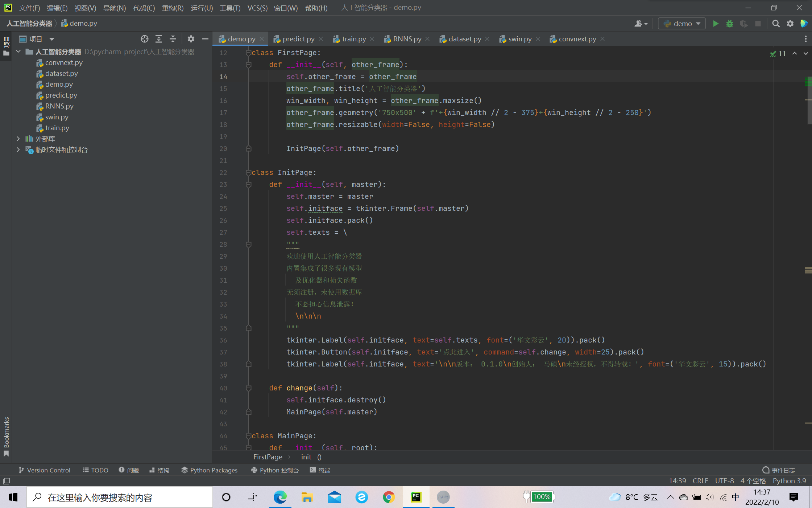Viewport: 812px width, 508px height.
Task: Open the 重构(R) menu
Action: tap(173, 8)
